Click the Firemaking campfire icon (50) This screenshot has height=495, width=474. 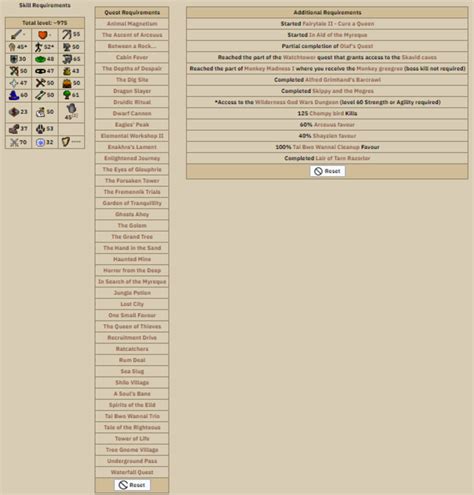(67, 83)
